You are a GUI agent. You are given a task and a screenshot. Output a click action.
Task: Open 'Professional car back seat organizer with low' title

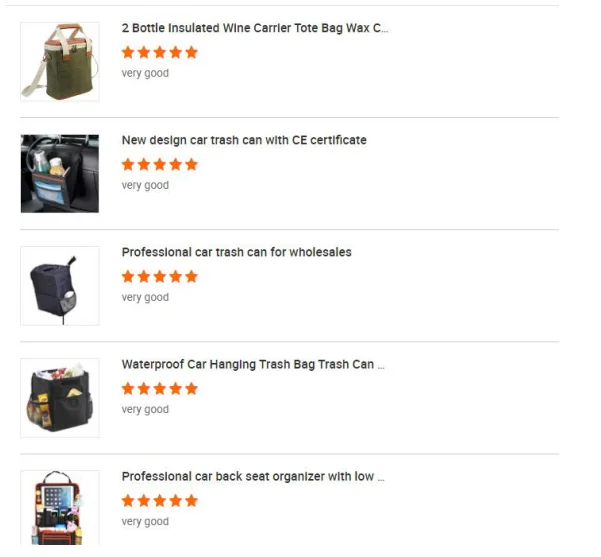point(253,476)
